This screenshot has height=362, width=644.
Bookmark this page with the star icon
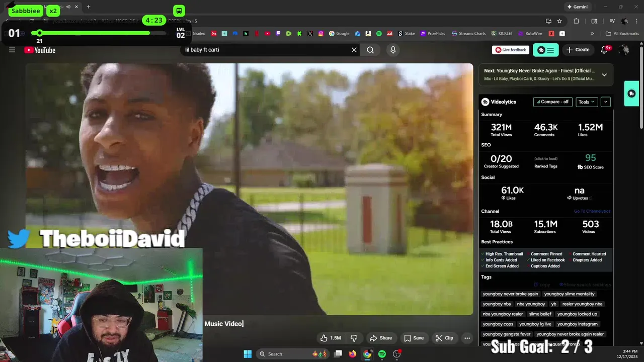[x=559, y=21]
